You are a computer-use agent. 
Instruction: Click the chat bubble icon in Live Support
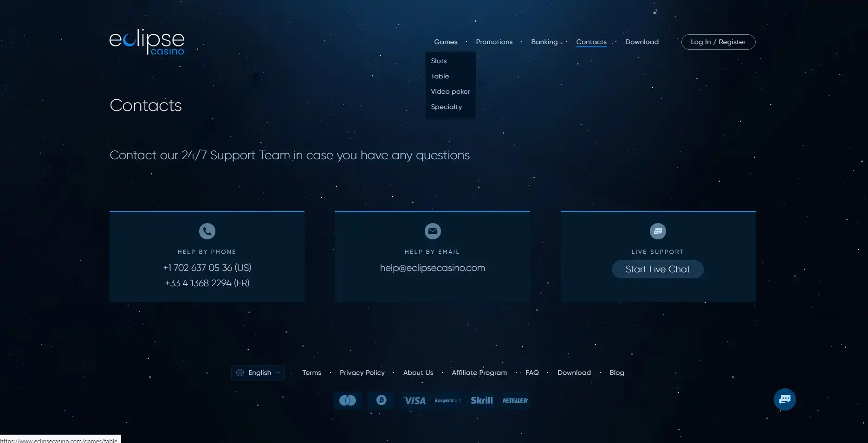(x=658, y=231)
